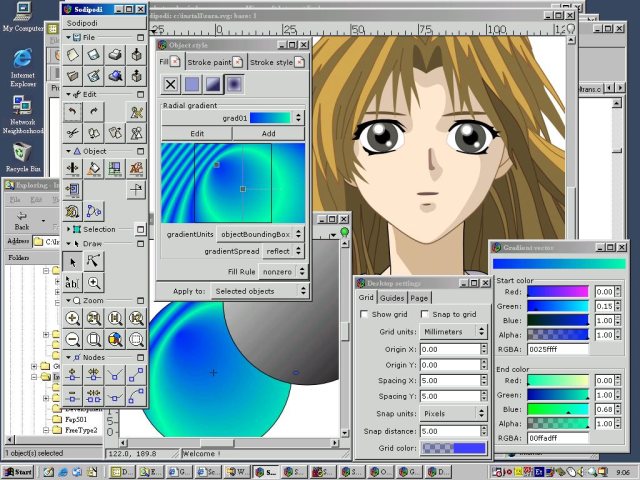Select the flat color fill button
The height and width of the screenshot is (480, 640).
pyautogui.click(x=192, y=84)
